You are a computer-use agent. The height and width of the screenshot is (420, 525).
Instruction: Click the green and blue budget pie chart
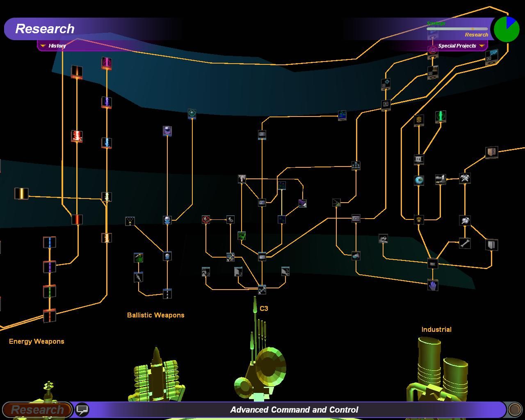pos(507,29)
